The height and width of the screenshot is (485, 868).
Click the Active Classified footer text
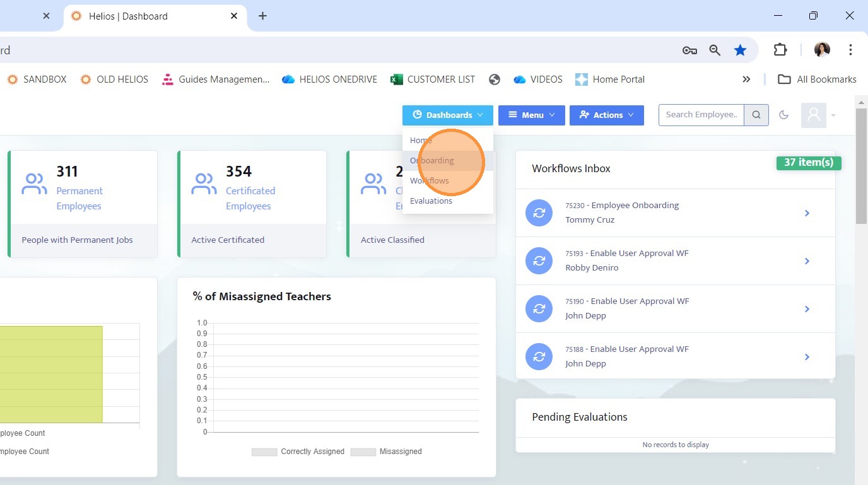point(392,240)
